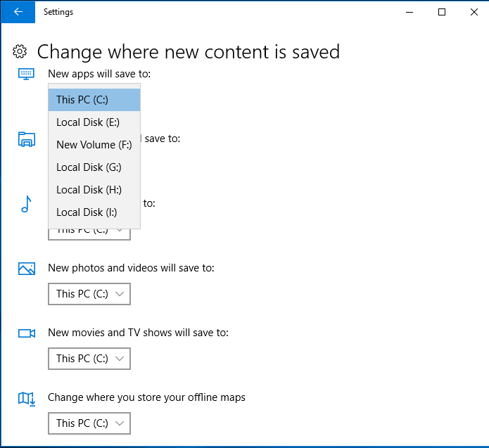Click the Change where new content is saved heading
The width and height of the screenshot is (489, 448).
coord(188,51)
